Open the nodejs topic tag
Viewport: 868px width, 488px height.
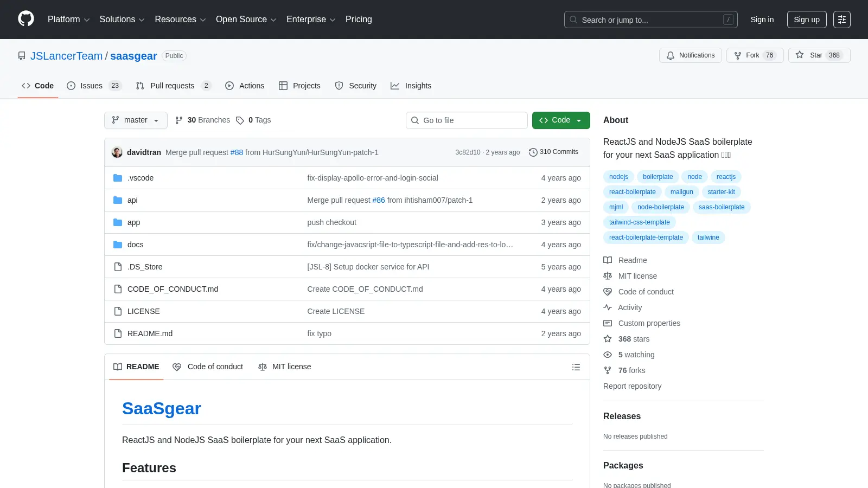[x=618, y=177]
